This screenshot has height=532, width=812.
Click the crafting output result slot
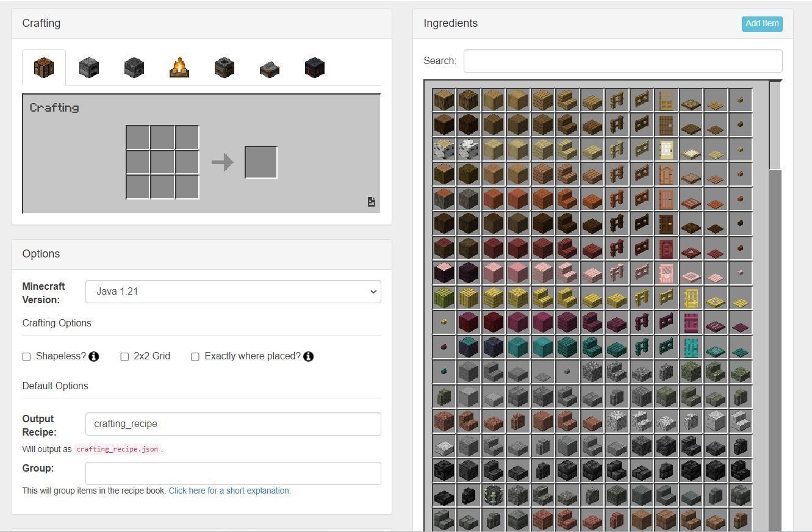(x=261, y=162)
